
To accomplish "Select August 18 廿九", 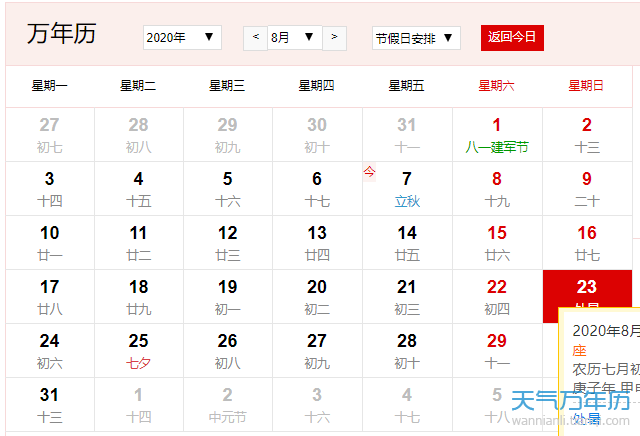I will tap(139, 297).
